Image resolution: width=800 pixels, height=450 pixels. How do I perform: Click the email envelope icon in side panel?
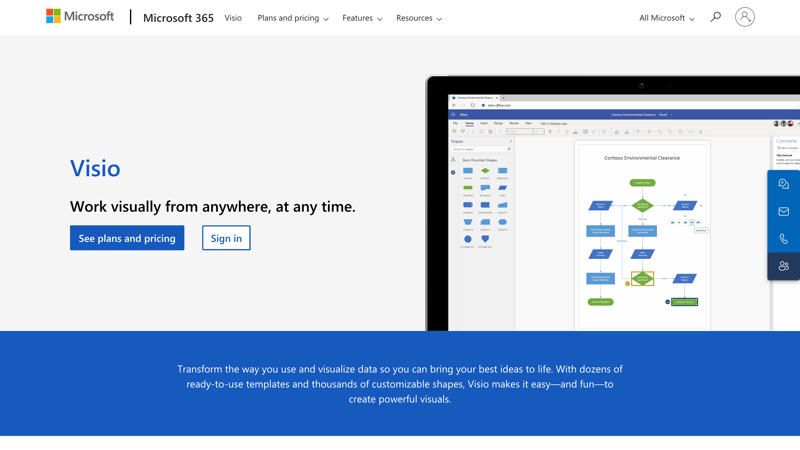(783, 212)
